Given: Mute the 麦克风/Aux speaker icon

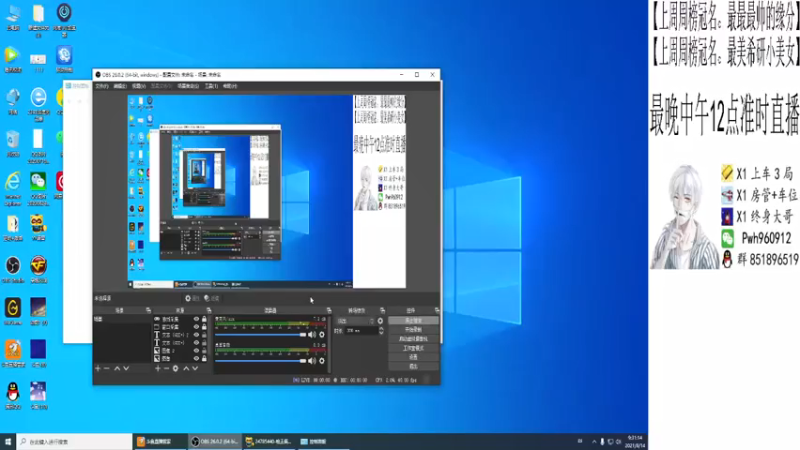Looking at the screenshot, I should coord(312,335).
